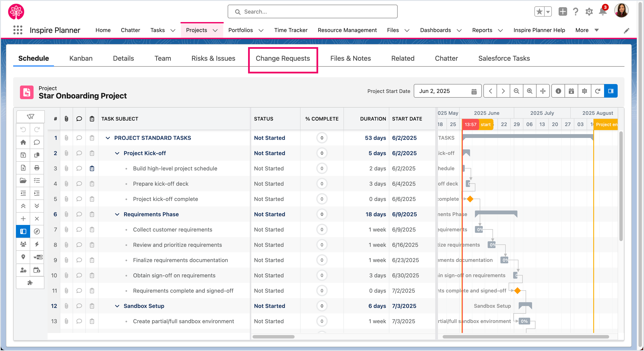Viewport: 644px width, 351px height.
Task: Switch to the Team tab
Action: tap(163, 58)
